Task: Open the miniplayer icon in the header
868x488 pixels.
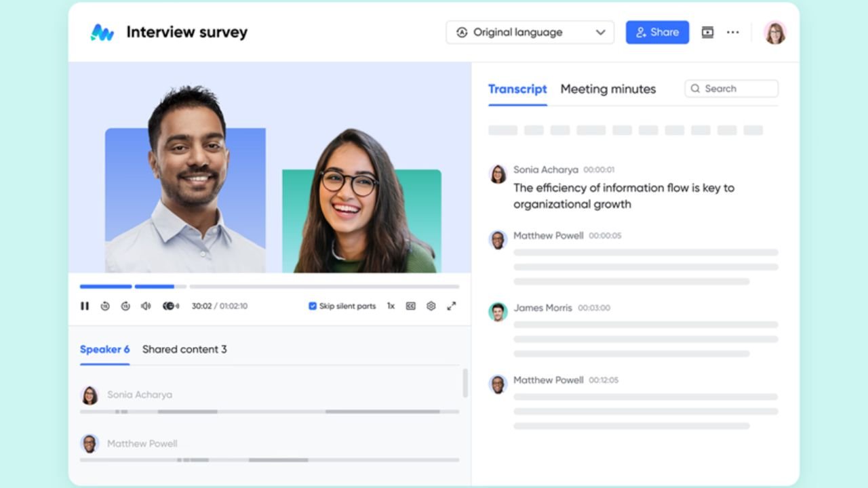Action: coord(707,32)
